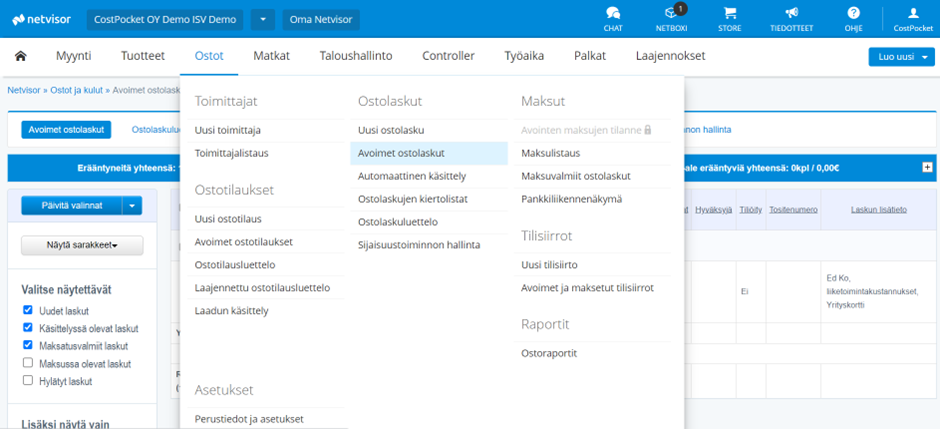
Task: Open the company switcher dropdown arrow
Action: 263,19
